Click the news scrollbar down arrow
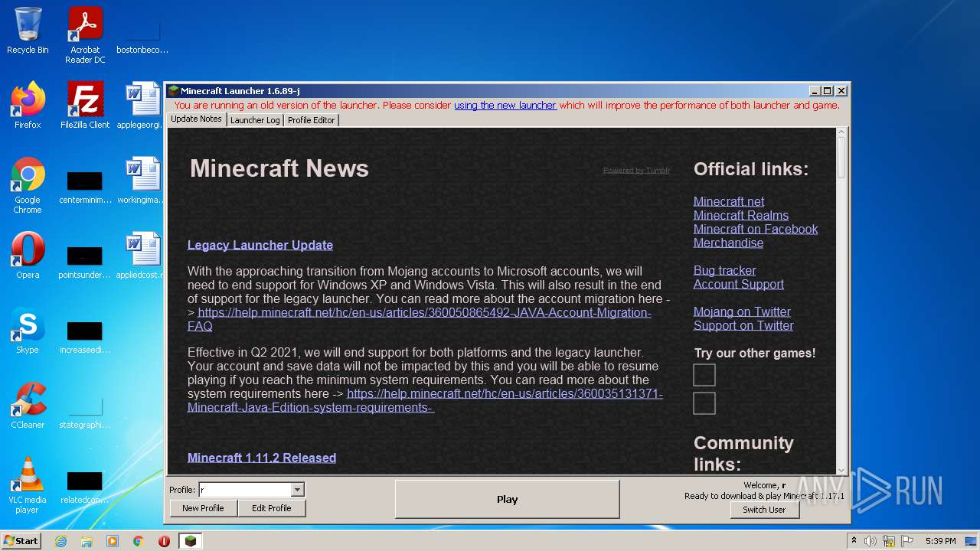This screenshot has width=980, height=551. point(841,470)
